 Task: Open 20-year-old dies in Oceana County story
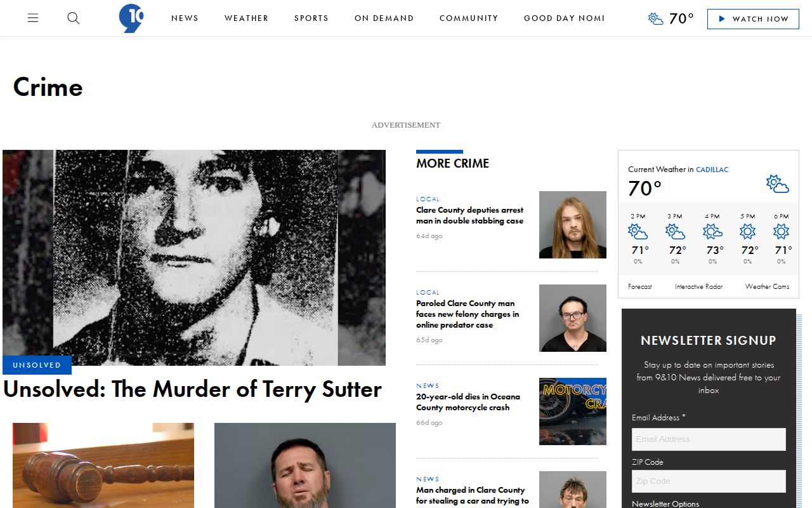(x=468, y=402)
